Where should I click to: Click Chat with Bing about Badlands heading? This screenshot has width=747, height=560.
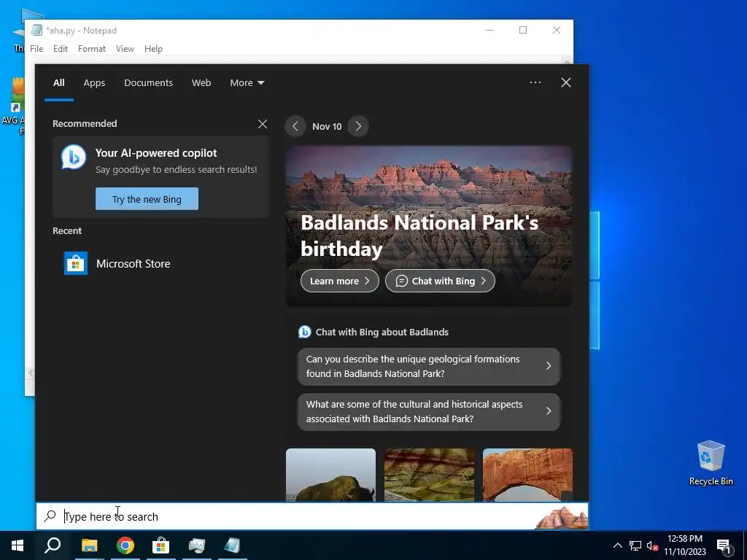382,332
